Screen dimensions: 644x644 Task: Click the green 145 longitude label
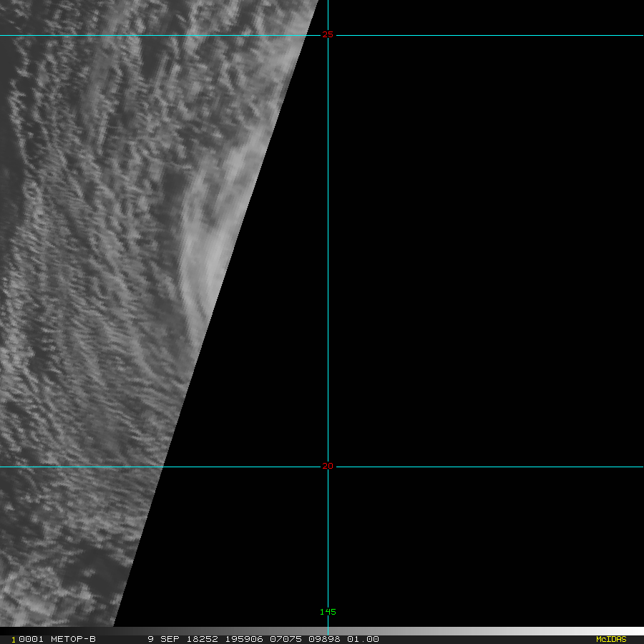328,612
